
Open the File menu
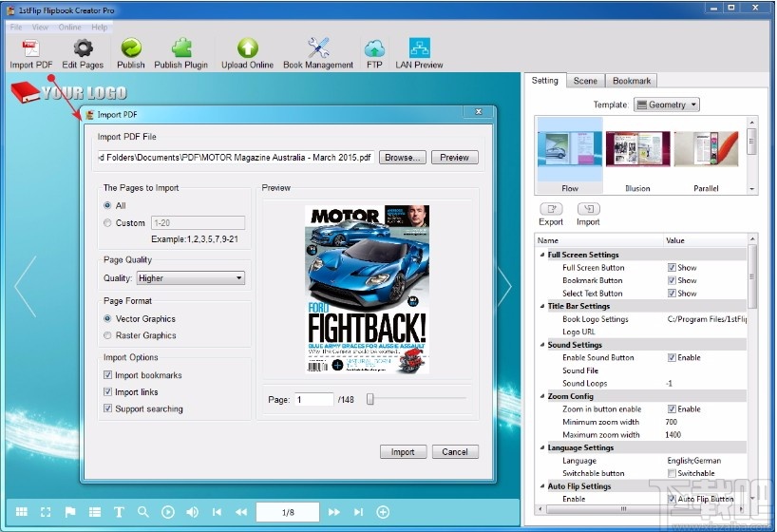[x=16, y=27]
